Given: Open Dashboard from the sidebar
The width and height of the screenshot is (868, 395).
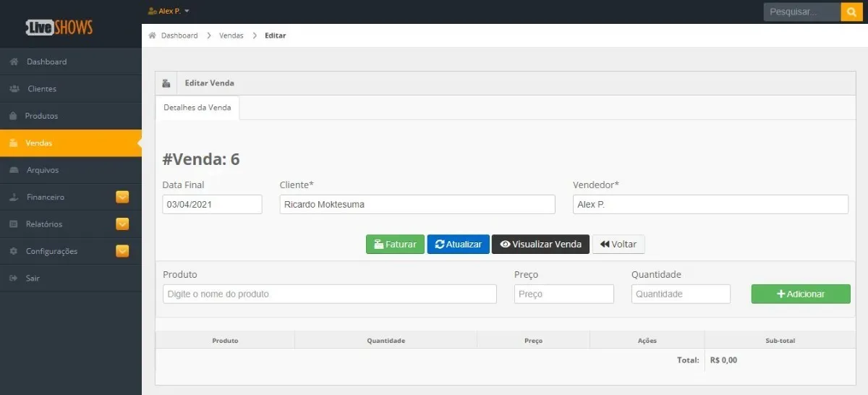Looking at the screenshot, I should click(x=71, y=61).
